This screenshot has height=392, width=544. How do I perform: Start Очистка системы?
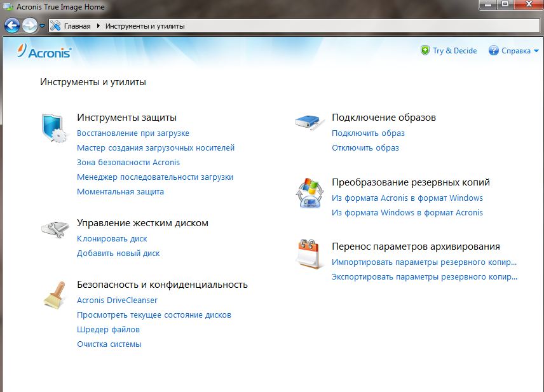(x=109, y=344)
